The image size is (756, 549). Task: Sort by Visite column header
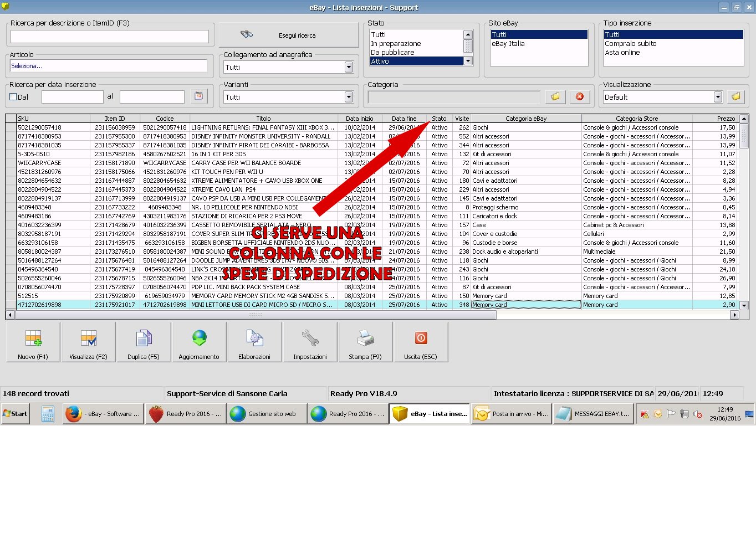click(x=462, y=119)
